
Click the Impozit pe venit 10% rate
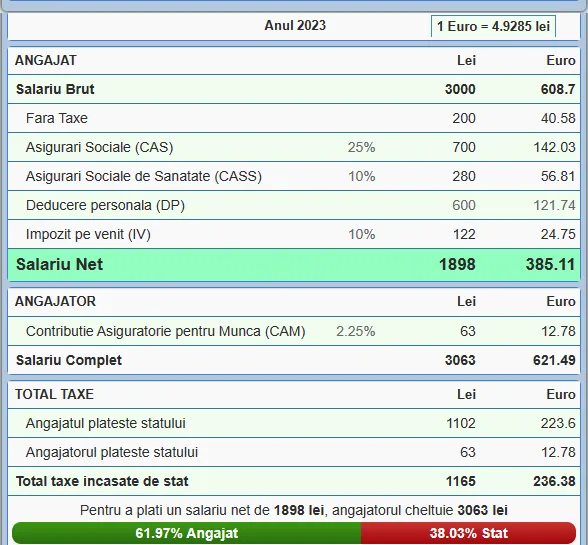[x=362, y=234]
